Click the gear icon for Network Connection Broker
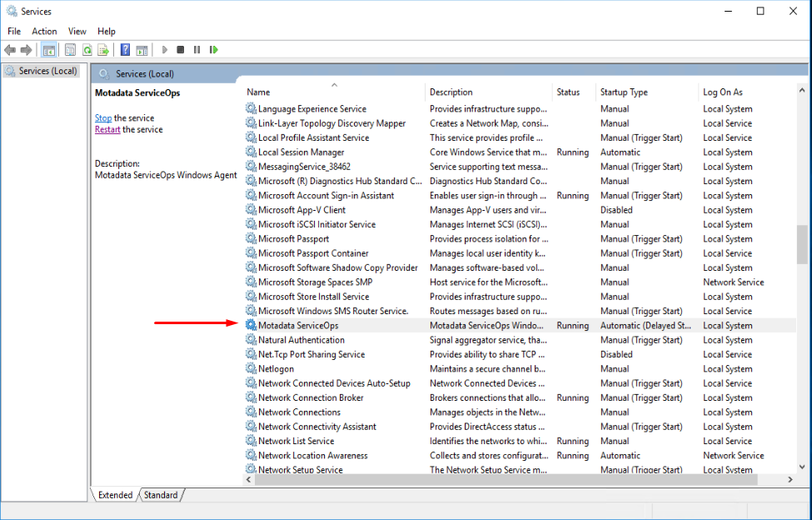Screen dimensions: 812x520 pos(252,397)
